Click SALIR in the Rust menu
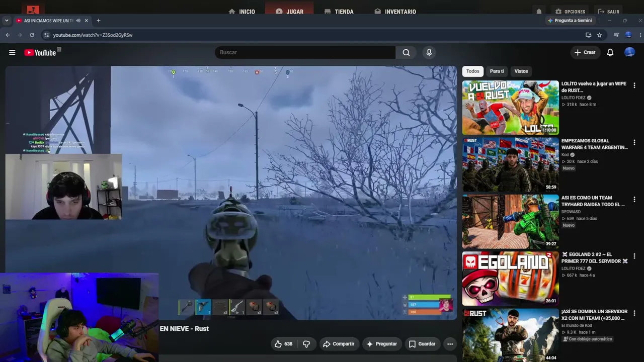The height and width of the screenshot is (362, 644). click(x=609, y=12)
